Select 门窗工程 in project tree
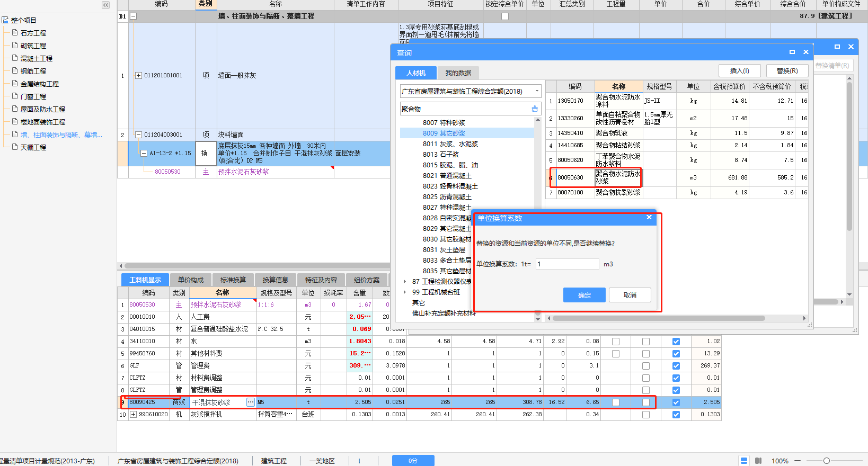The width and height of the screenshot is (868, 466). tap(33, 96)
